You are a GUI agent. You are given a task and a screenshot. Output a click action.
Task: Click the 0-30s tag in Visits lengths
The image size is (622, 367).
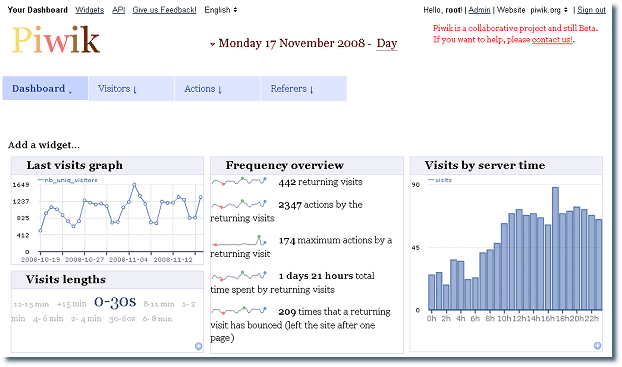coord(115,302)
